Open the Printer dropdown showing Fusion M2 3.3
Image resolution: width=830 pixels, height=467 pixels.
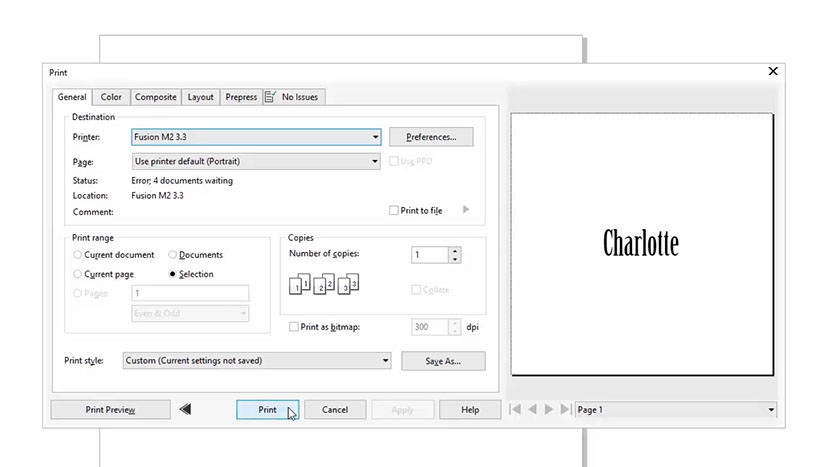[x=256, y=137]
